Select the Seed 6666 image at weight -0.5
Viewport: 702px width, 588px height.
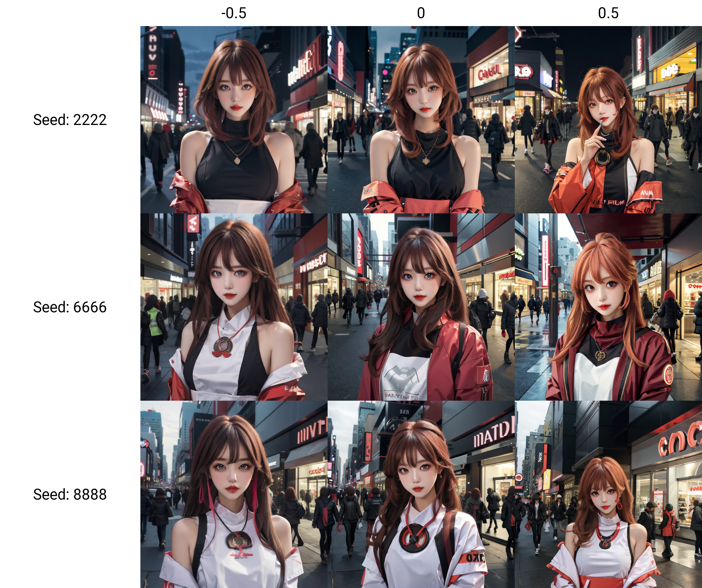[234, 307]
